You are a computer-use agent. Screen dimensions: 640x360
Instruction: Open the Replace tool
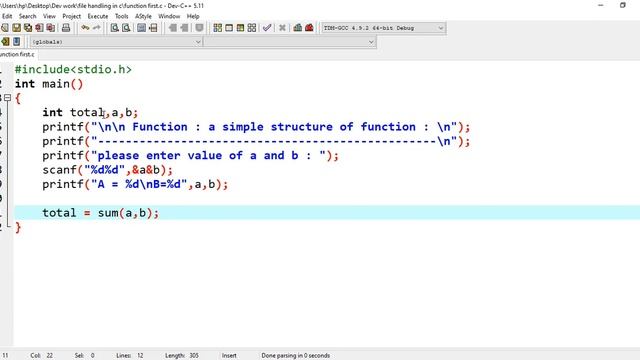coord(126,28)
